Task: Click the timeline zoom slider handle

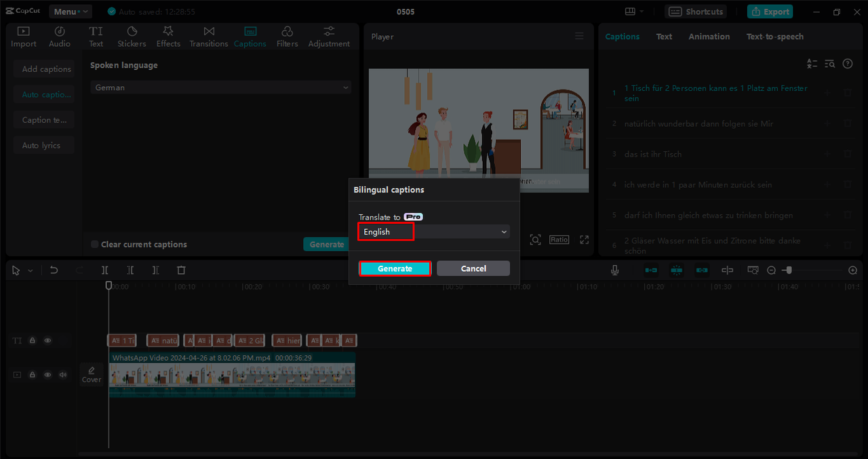Action: tap(788, 270)
